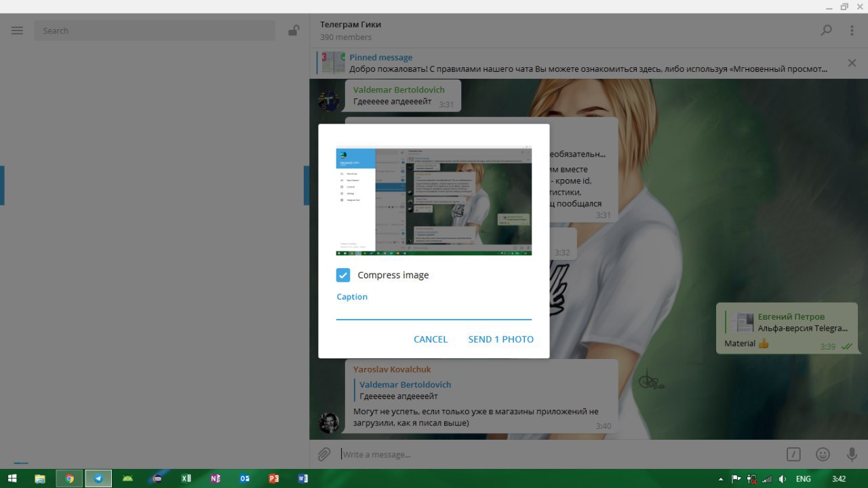Image resolution: width=868 pixels, height=488 pixels.
Task: Launch Word from taskbar
Action: click(x=302, y=478)
